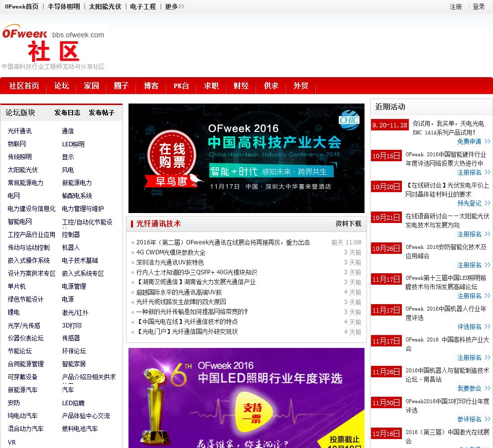Image resolution: width=493 pixels, height=448 pixels.
Task: Select 社区首页 in the red navigation bar
Action: coord(24,86)
